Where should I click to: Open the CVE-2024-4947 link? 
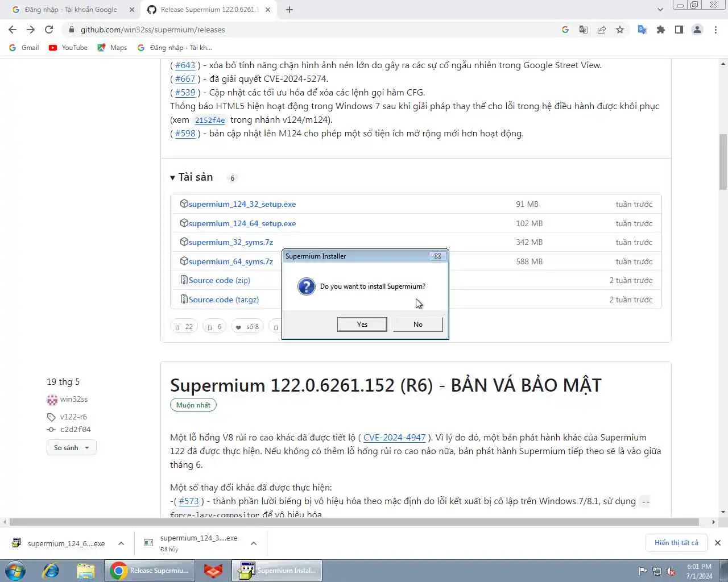click(394, 438)
